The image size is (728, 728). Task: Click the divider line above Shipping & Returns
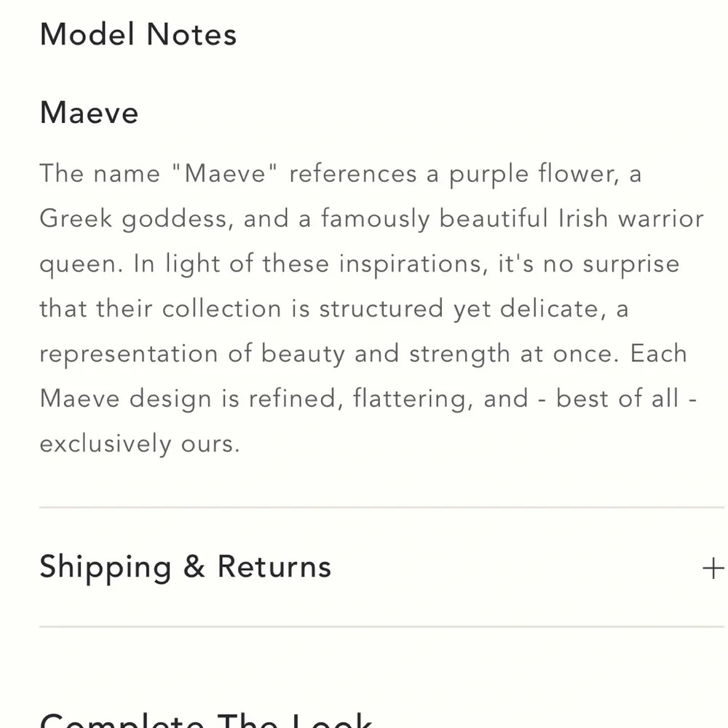pyautogui.click(x=381, y=507)
